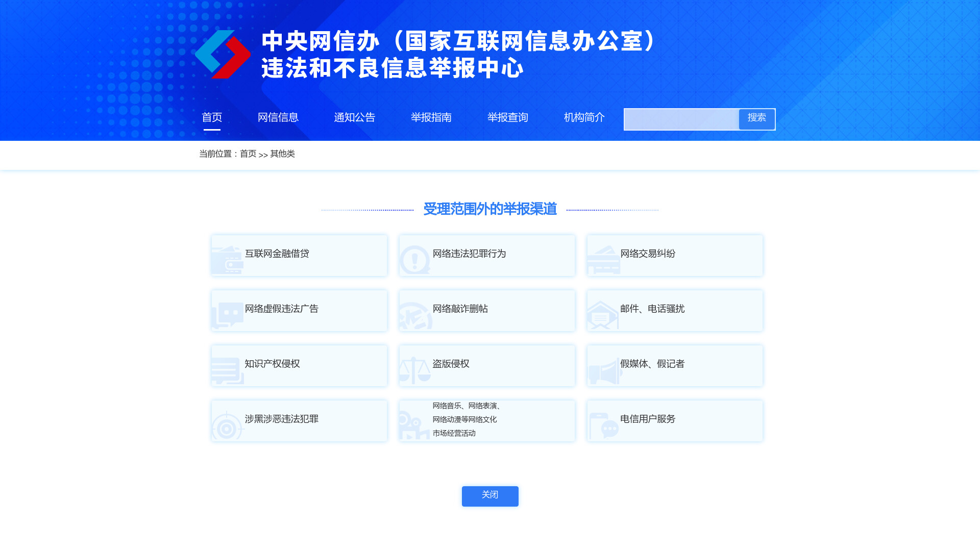
Task: Open 举报指南 navigation item
Action: 431,117
